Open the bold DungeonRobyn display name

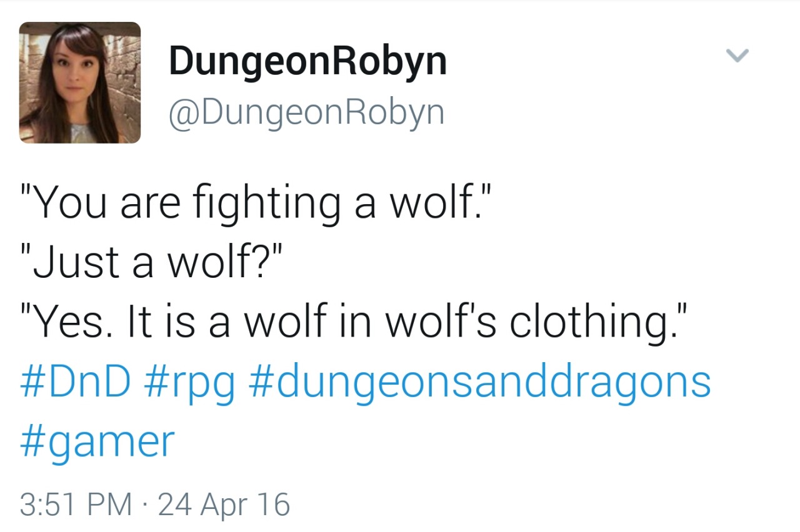[x=308, y=62]
